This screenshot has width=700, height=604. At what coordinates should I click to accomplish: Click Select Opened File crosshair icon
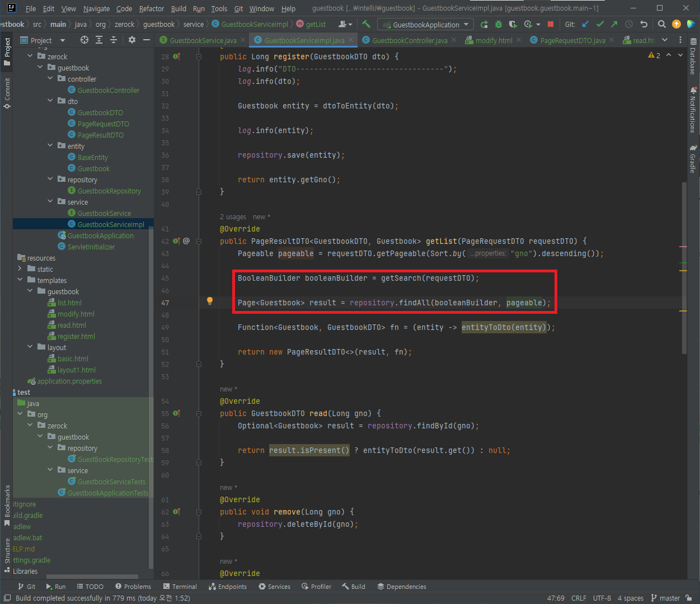tap(84, 40)
